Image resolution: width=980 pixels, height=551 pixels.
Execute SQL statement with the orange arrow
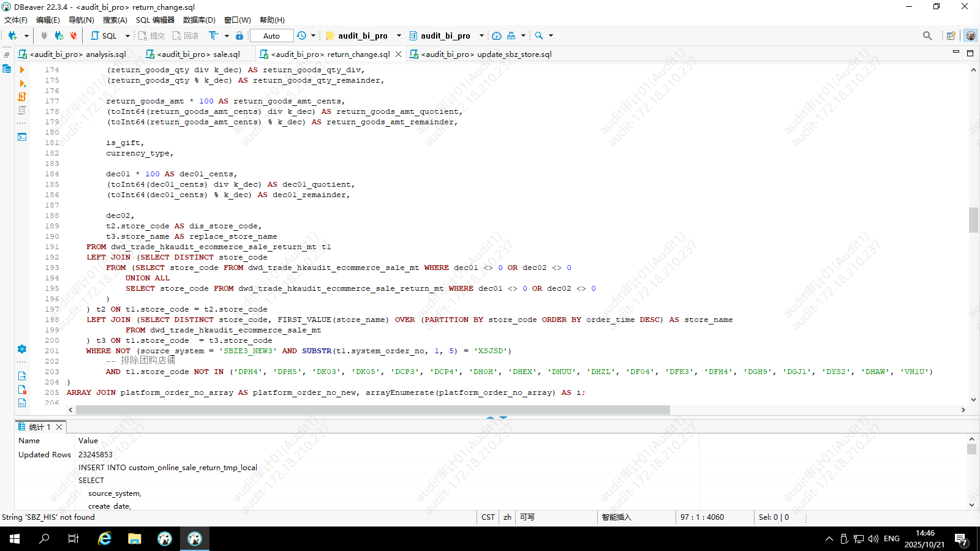tap(22, 70)
